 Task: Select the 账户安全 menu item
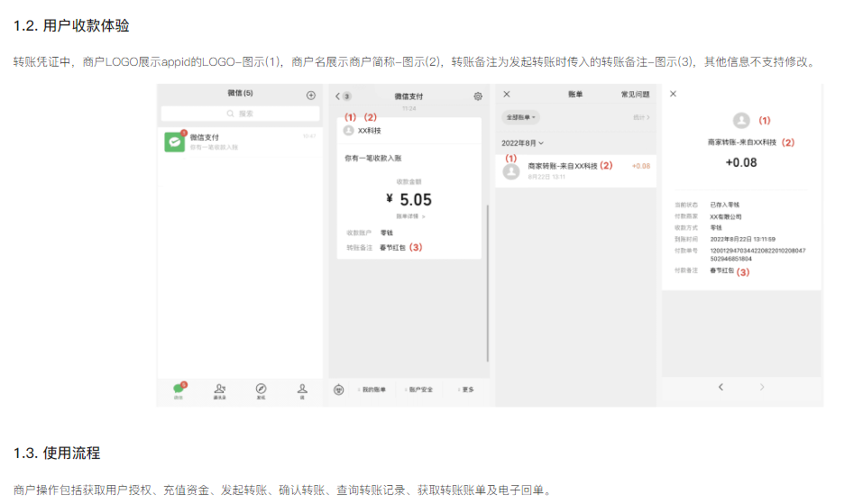[x=419, y=389]
